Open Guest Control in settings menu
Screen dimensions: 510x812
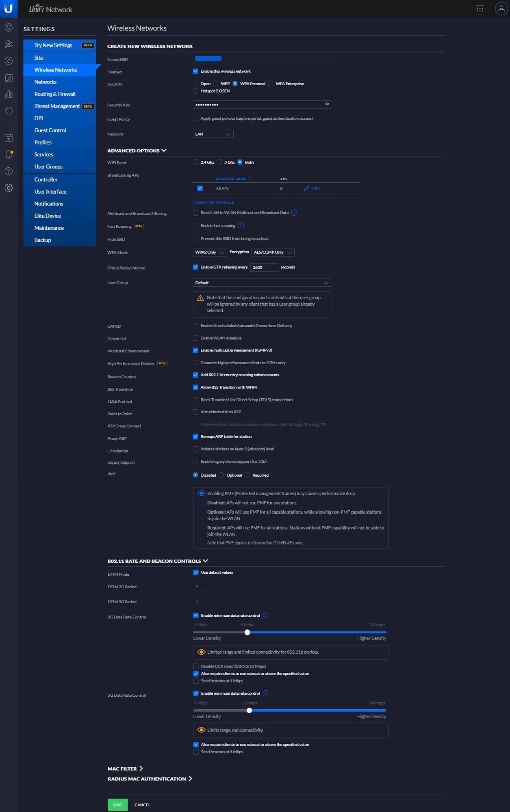(50, 130)
